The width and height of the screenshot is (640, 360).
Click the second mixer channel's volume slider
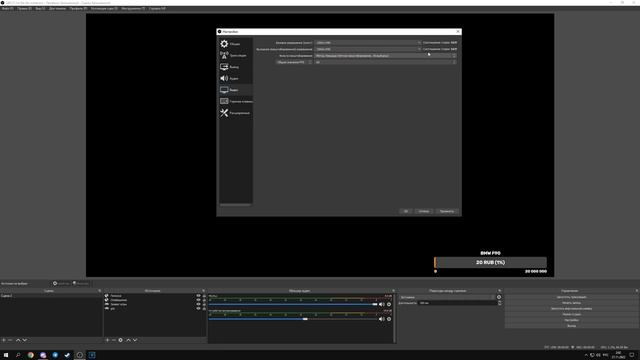click(293, 319)
